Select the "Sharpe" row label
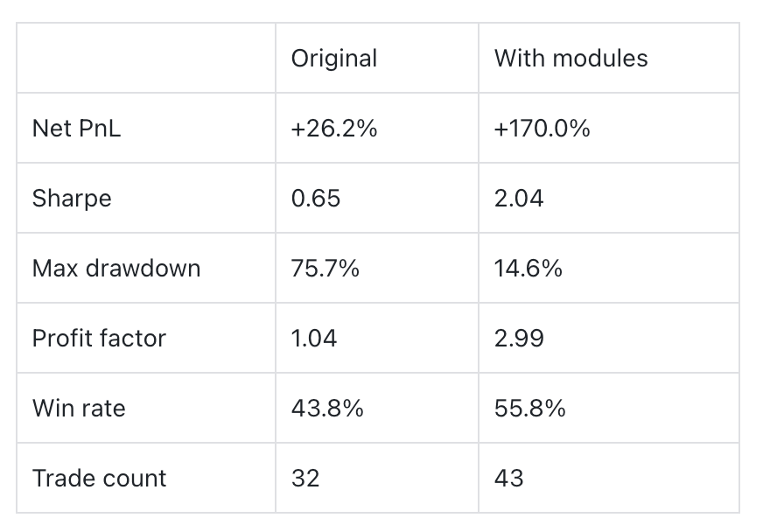Image resolution: width=770 pixels, height=532 pixels. pyautogui.click(x=72, y=199)
